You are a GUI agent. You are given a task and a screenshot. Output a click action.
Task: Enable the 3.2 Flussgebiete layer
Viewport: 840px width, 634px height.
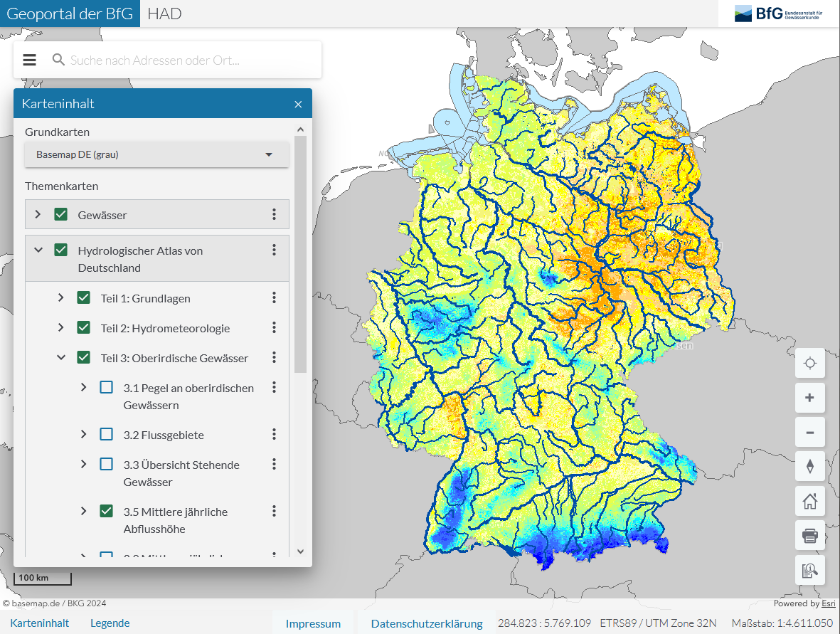106,434
